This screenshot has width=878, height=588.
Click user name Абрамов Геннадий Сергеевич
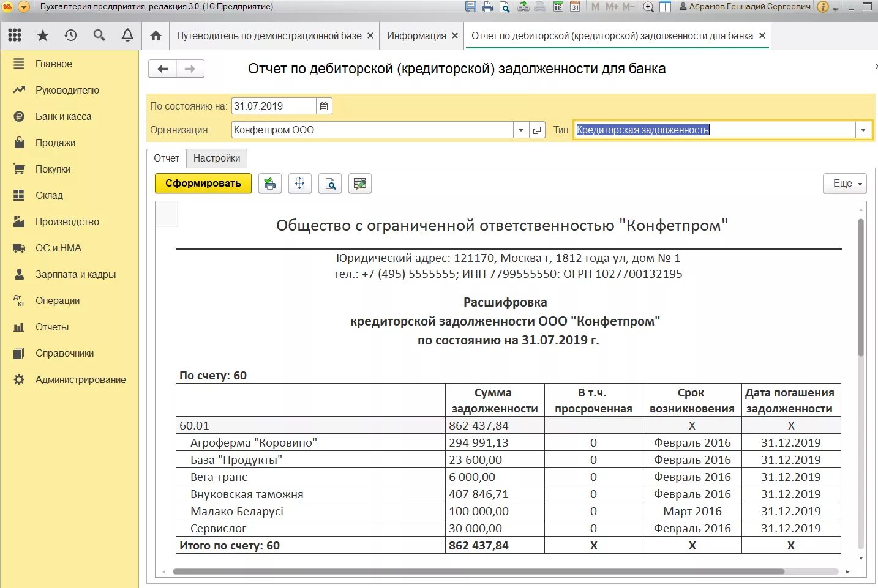click(750, 7)
